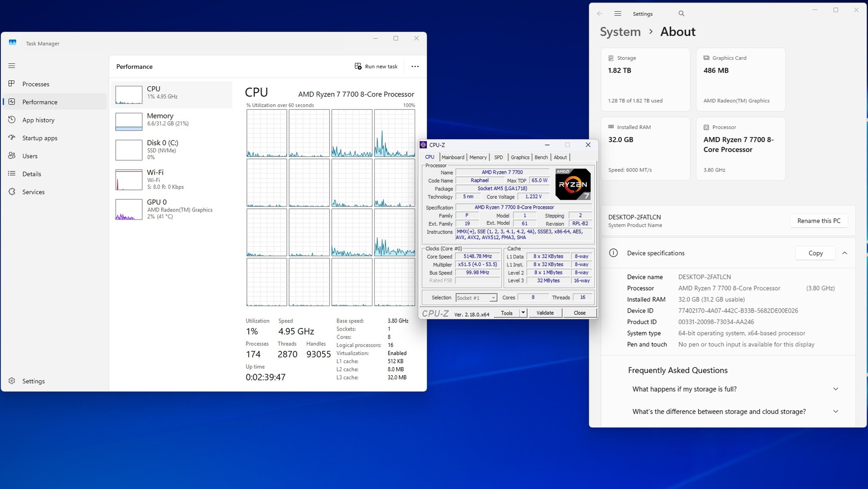
Task: Click Task Manager three-dot more options
Action: pos(415,67)
